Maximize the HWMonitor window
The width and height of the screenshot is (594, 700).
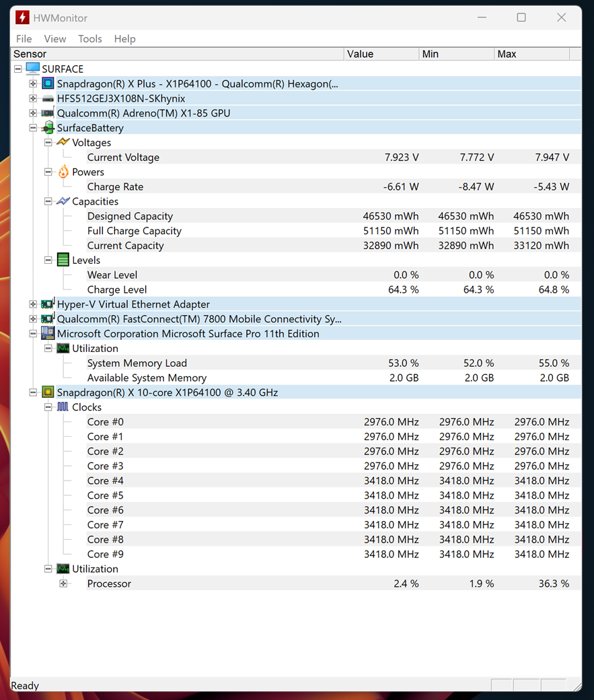(521, 17)
